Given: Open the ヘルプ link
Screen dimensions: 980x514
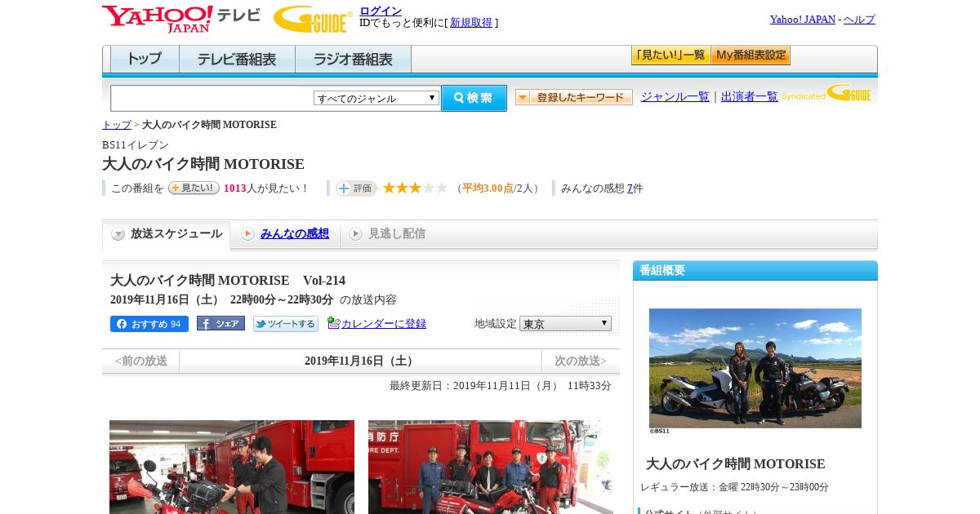Looking at the screenshot, I should [859, 20].
